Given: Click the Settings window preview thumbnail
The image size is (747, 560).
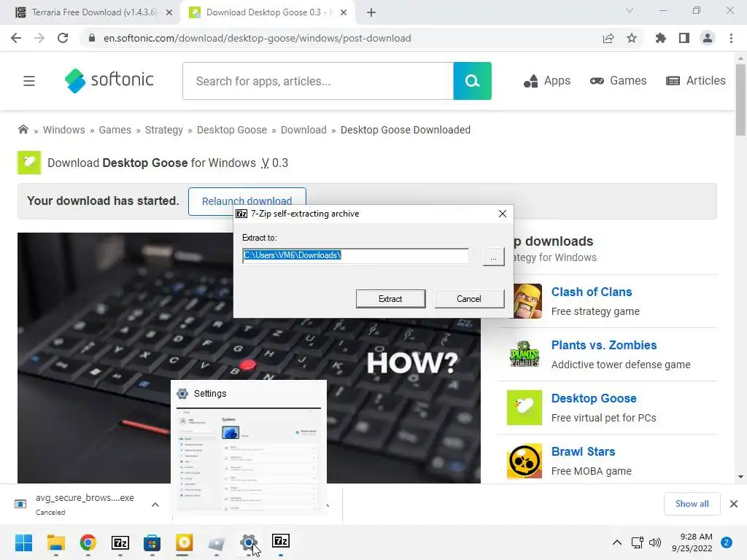Looking at the screenshot, I should tap(249, 461).
